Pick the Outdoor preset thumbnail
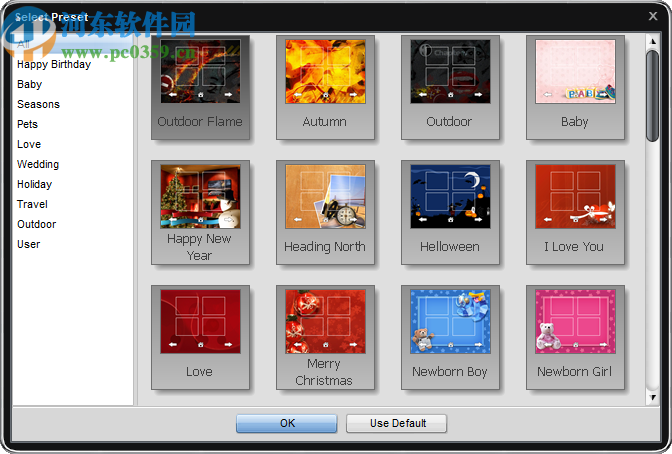 [450, 87]
